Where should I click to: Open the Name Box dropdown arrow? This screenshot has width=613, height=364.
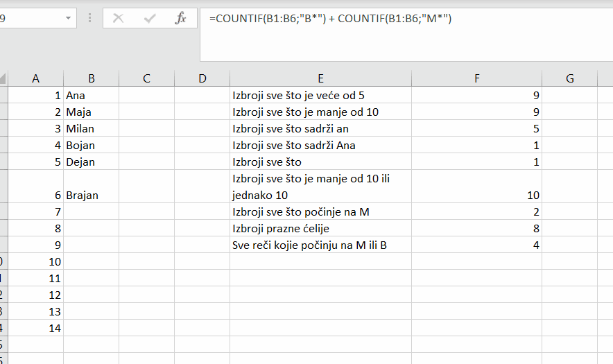[x=68, y=19]
